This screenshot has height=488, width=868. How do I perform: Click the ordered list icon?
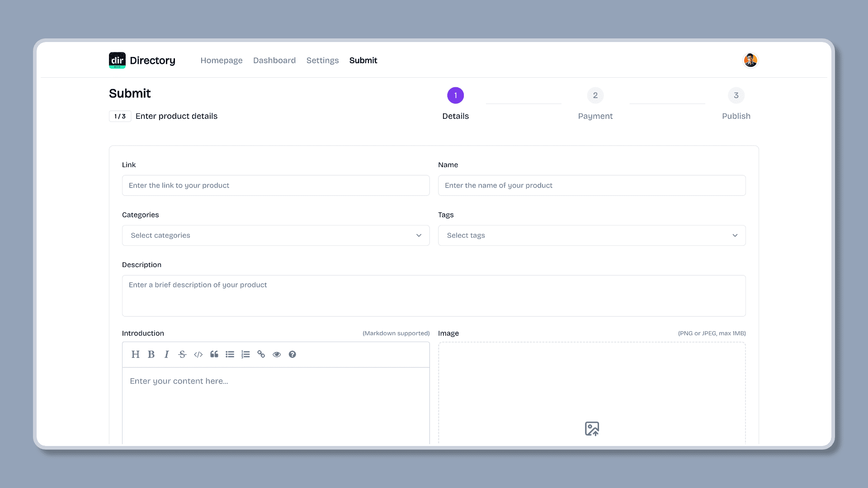[245, 354]
